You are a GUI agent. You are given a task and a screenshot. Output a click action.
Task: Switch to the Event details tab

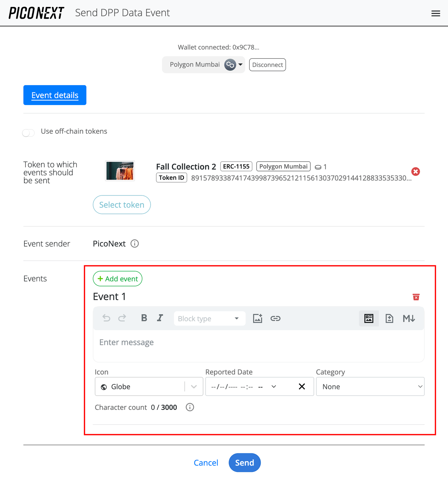(55, 95)
